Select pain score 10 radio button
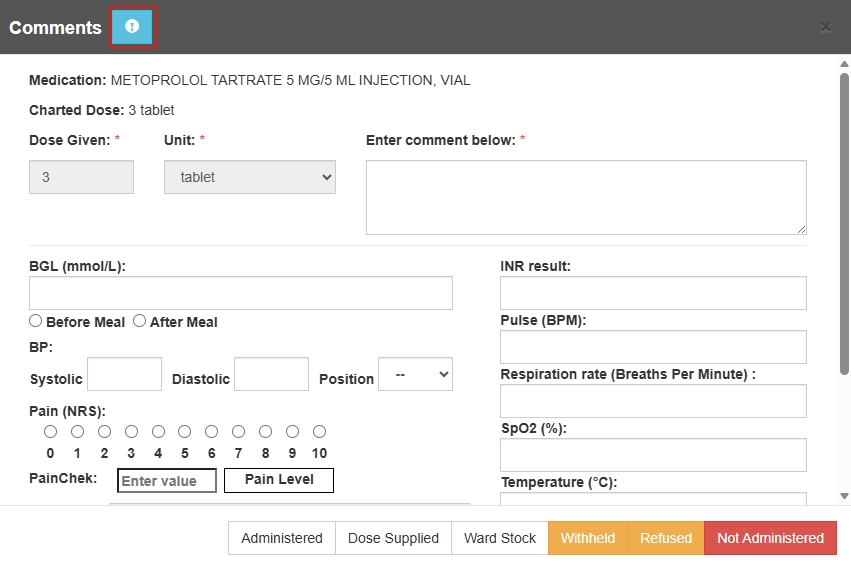This screenshot has width=851, height=568. pos(319,431)
